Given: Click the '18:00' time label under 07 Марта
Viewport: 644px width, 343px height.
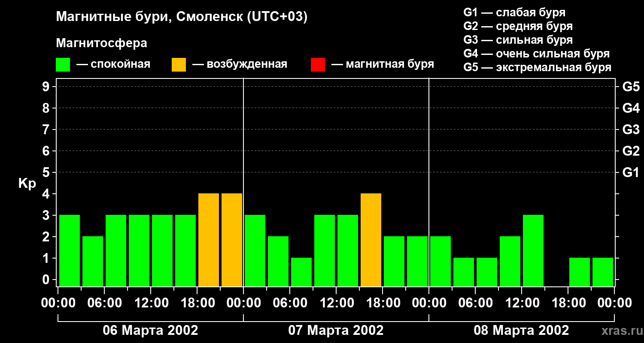Looking at the screenshot, I should [383, 303].
